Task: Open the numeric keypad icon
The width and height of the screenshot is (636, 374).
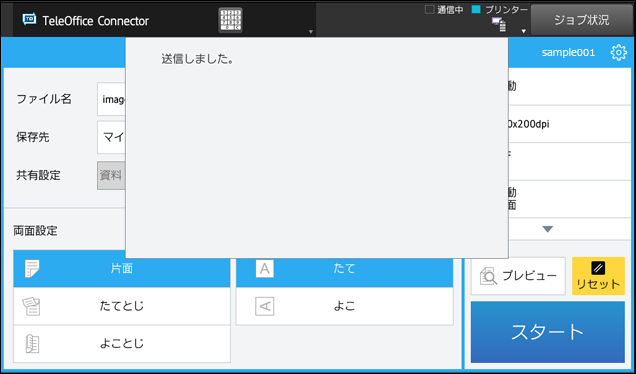Action: tap(230, 20)
